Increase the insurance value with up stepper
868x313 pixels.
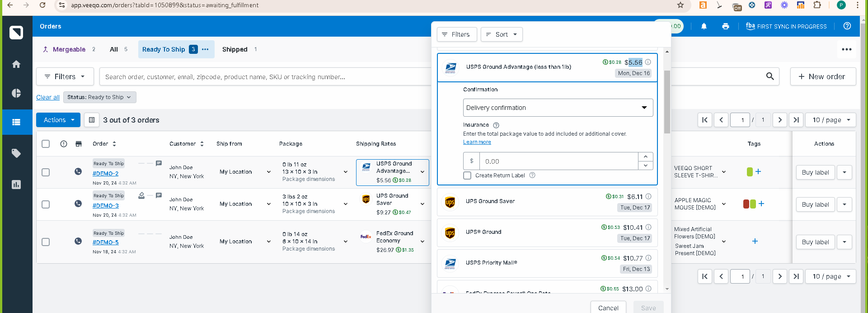646,156
